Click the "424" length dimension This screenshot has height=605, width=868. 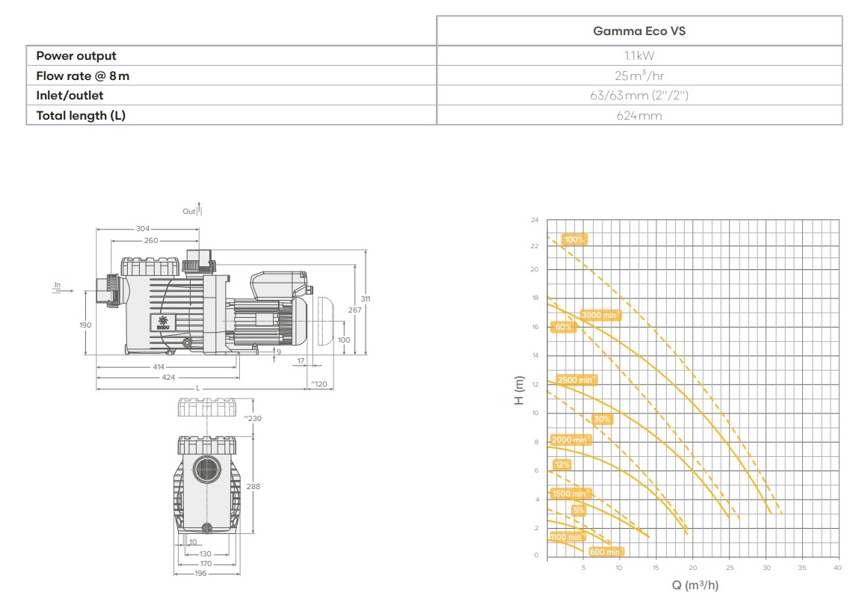click(x=168, y=378)
